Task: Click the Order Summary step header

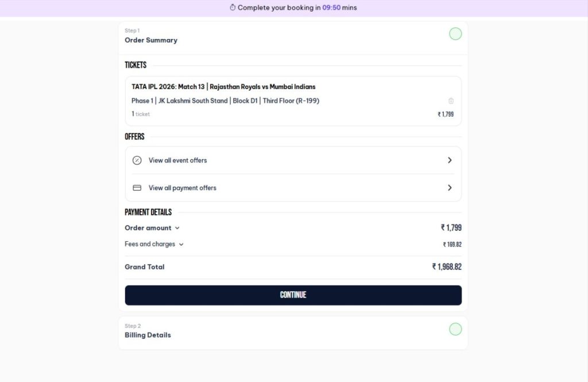Action: [150, 40]
